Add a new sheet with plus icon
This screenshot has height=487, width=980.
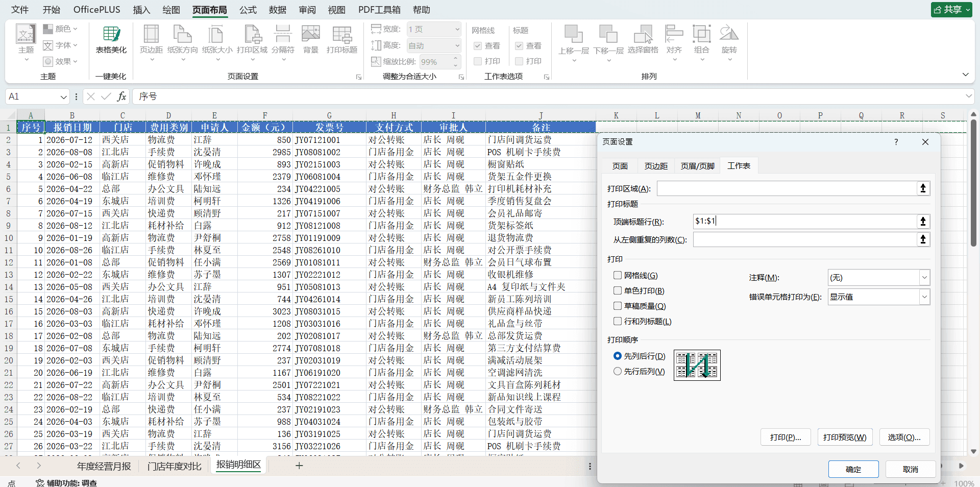coord(299,466)
